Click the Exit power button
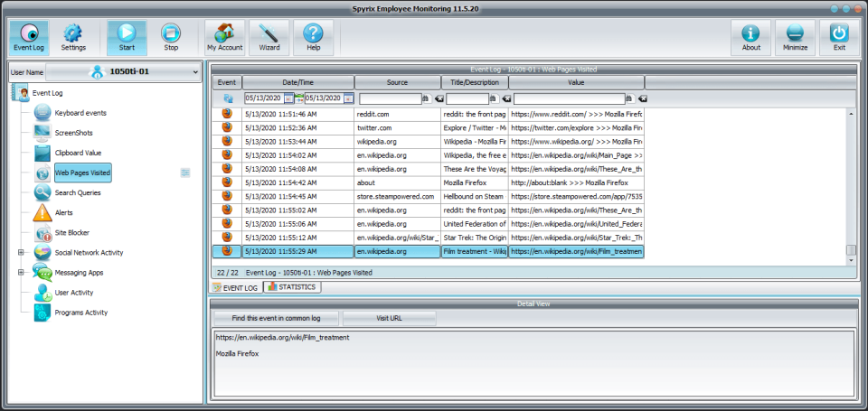 pyautogui.click(x=839, y=38)
